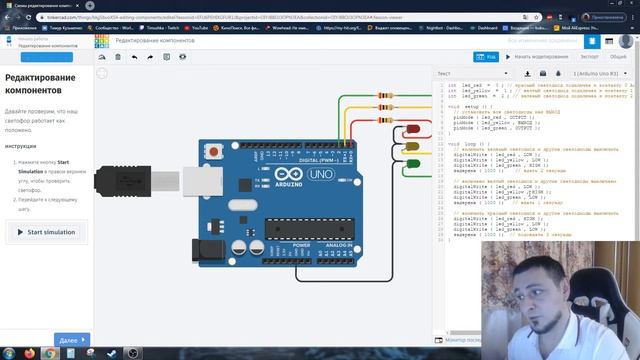Screen dimensions: 640x360
Task: Click the zoom to fit circle icon
Action: [102, 73]
